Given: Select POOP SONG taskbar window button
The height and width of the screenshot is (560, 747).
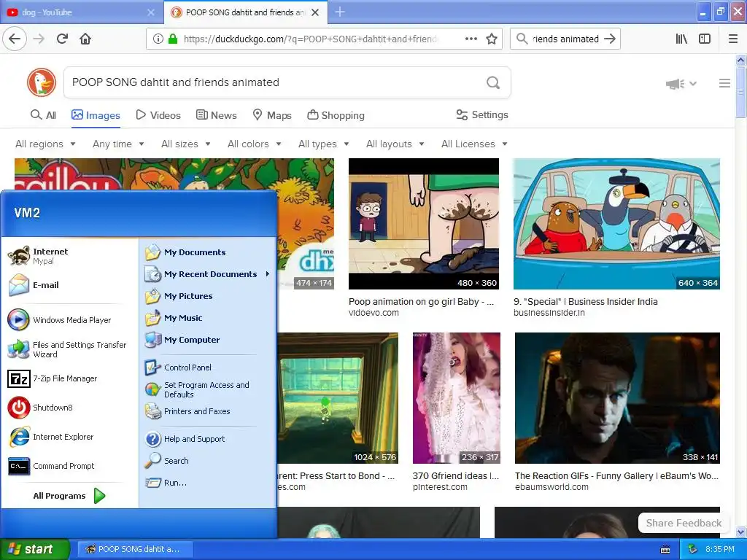Looking at the screenshot, I should click(135, 549).
